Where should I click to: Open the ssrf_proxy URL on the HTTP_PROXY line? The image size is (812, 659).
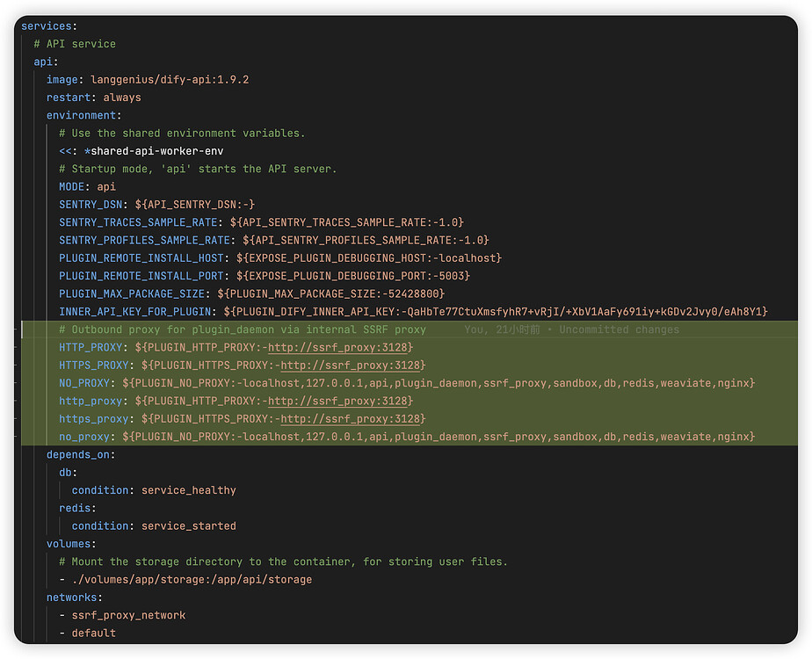pos(338,347)
